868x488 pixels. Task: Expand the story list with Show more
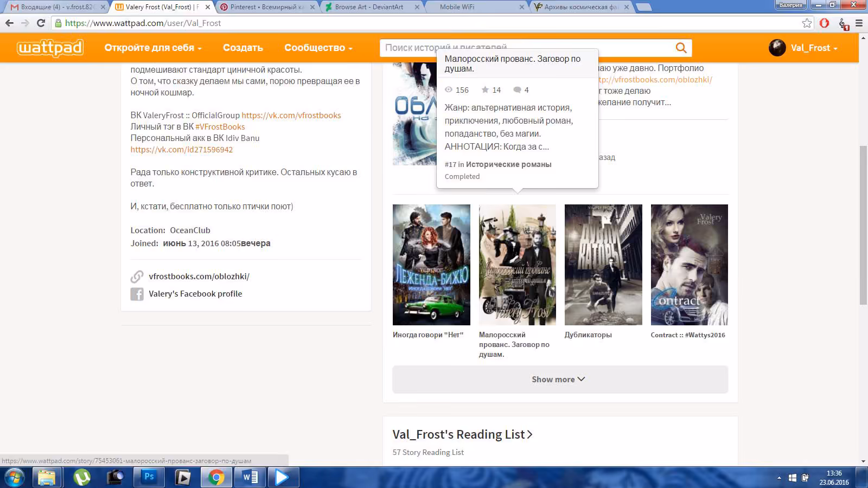(560, 380)
